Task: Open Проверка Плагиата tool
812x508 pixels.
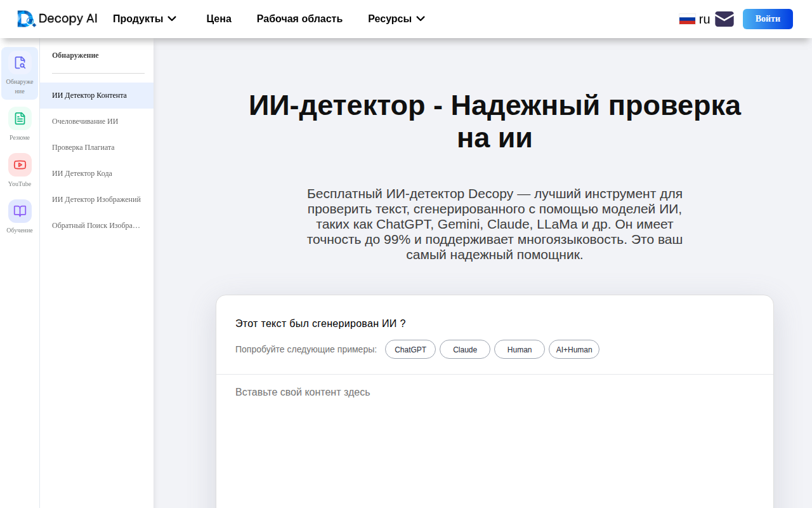Action: tap(96, 147)
